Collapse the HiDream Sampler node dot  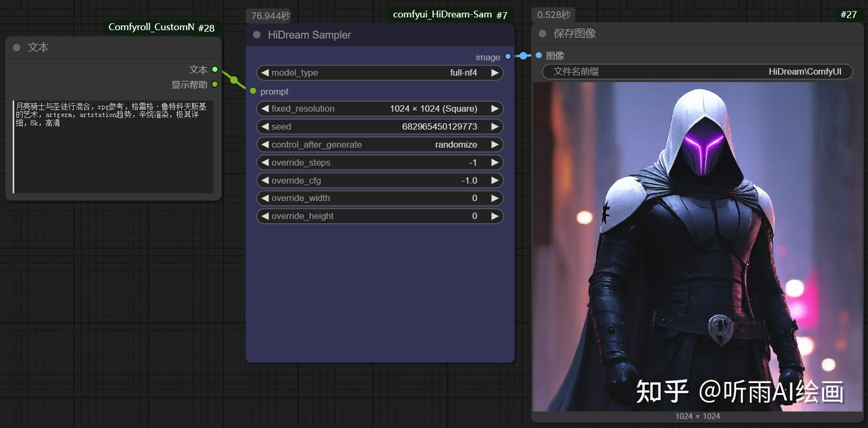(257, 35)
